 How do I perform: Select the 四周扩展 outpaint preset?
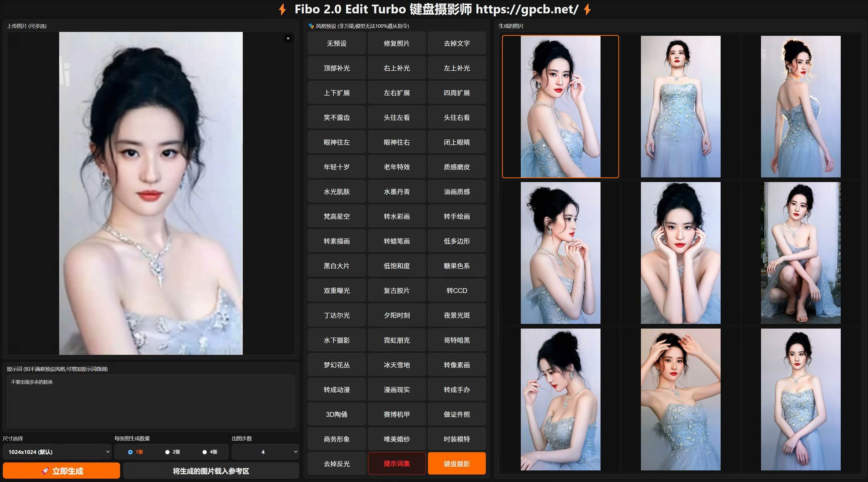[457, 93]
